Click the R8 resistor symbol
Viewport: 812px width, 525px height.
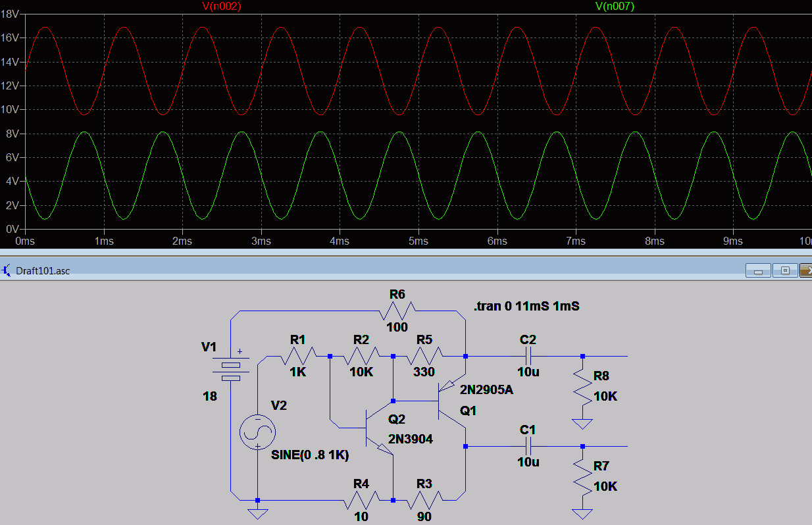pyautogui.click(x=582, y=386)
